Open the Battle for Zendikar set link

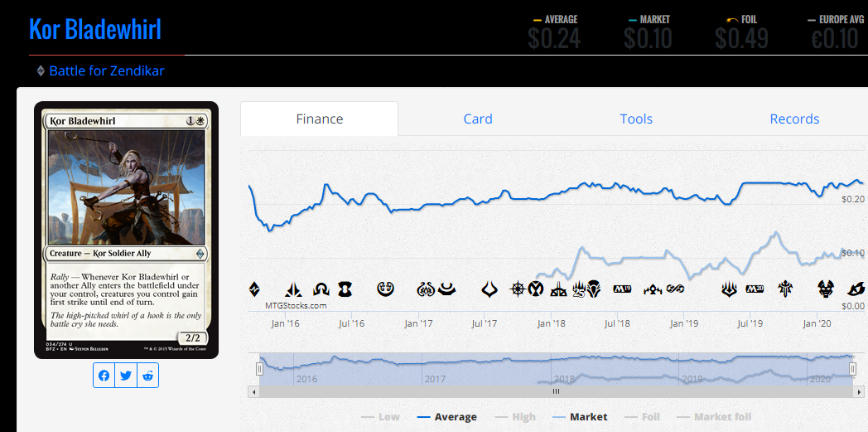[107, 71]
